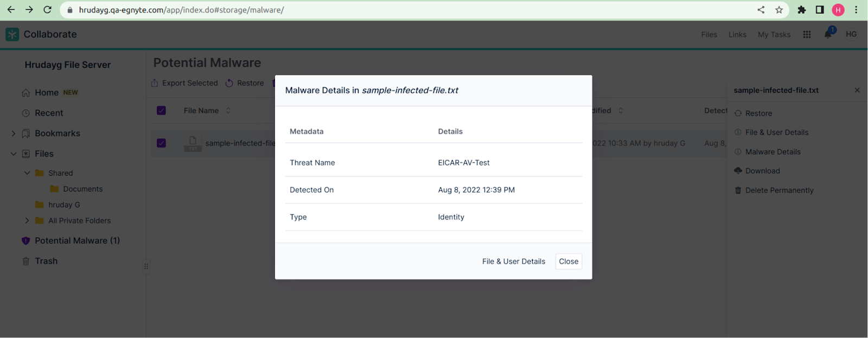Viewport: 868px width, 338px height.
Task: Expand the All Private Folders chevron
Action: tap(27, 221)
